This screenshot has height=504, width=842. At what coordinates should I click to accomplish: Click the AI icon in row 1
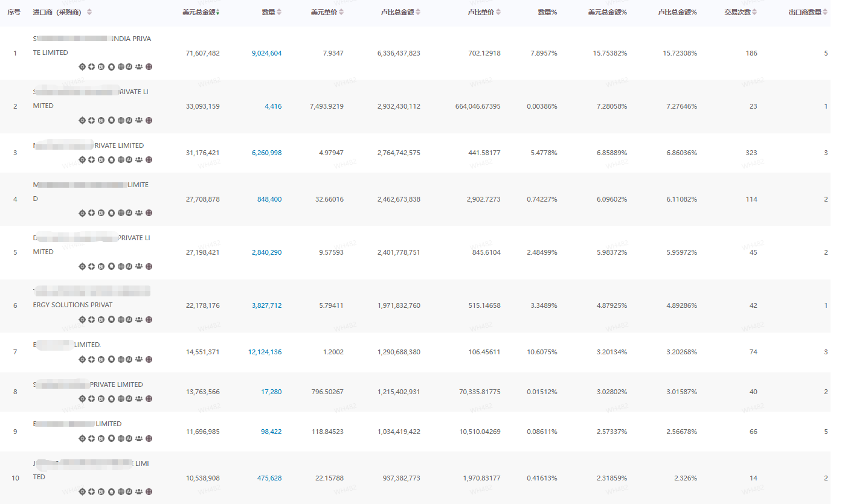point(129,67)
